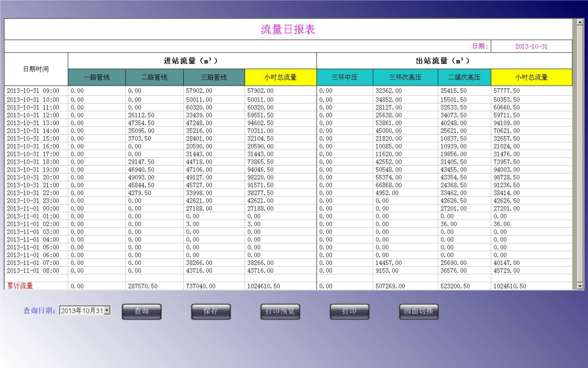The image size is (588, 368).
Task: Select row 2013-11-01 00:00
Action: point(288,208)
